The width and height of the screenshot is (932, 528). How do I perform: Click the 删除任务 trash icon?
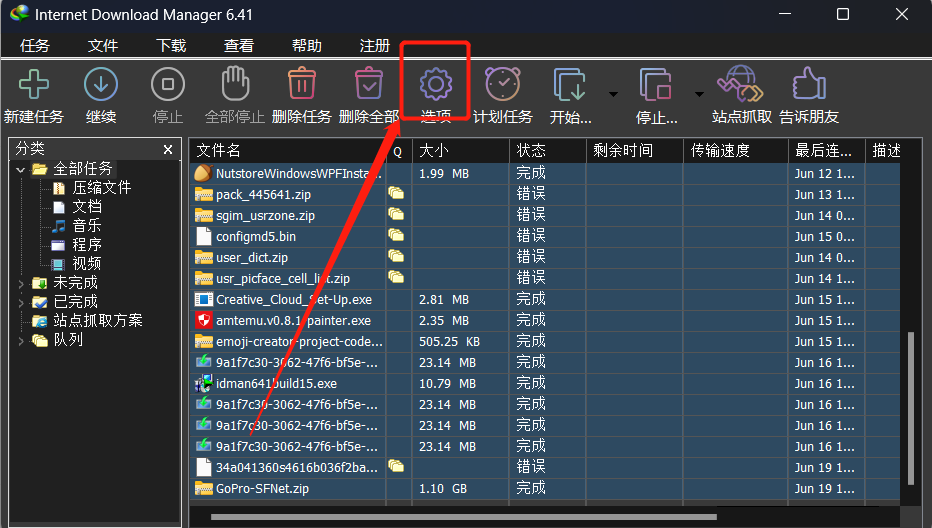pos(302,83)
